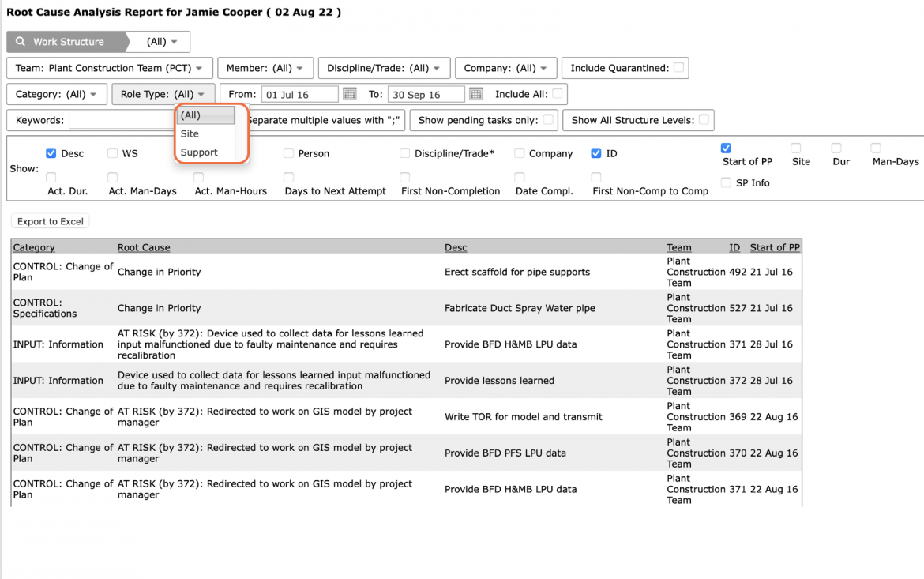
Task: Sort table by ID column header
Action: tap(734, 248)
